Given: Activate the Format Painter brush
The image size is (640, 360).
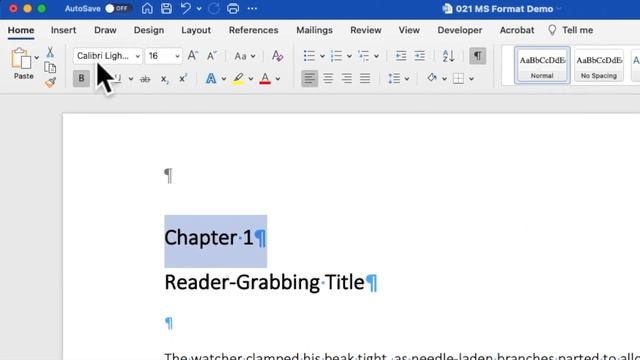Looking at the screenshot, I should (x=50, y=82).
